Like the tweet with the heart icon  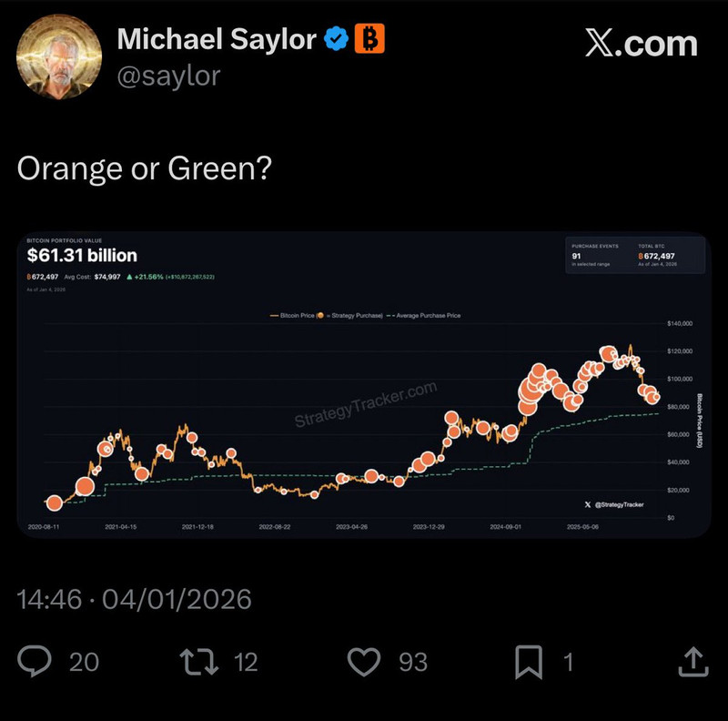click(364, 661)
